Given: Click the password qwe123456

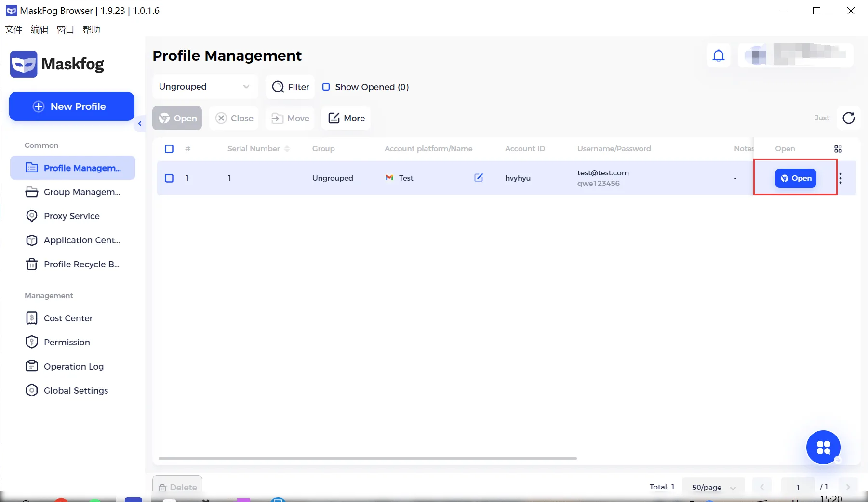Looking at the screenshot, I should (x=599, y=184).
